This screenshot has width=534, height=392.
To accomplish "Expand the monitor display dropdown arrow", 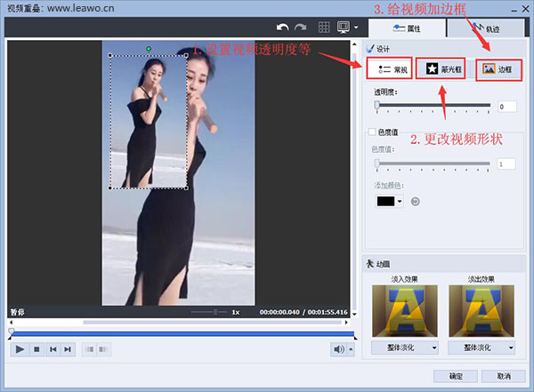I will coord(356,28).
